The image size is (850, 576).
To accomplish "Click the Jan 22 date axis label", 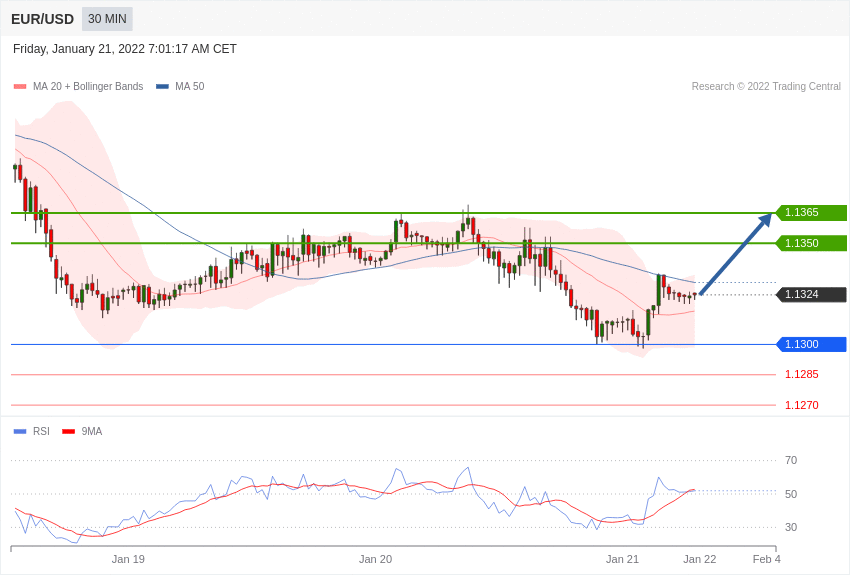I will coord(700,559).
